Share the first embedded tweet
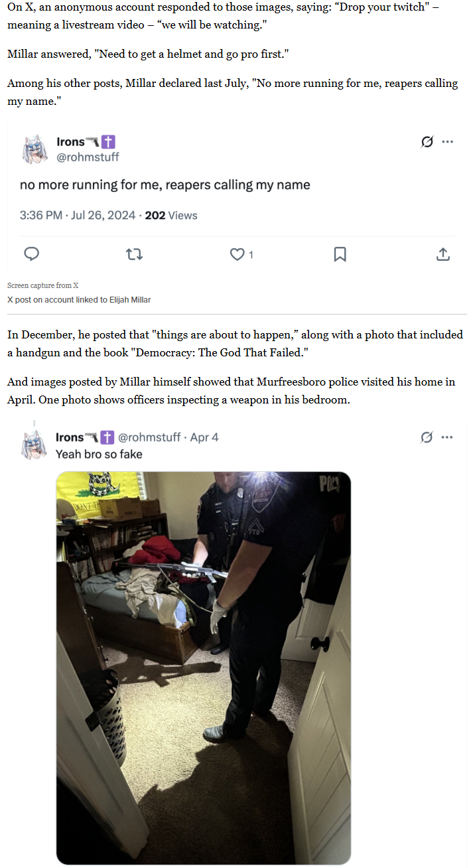 [443, 254]
